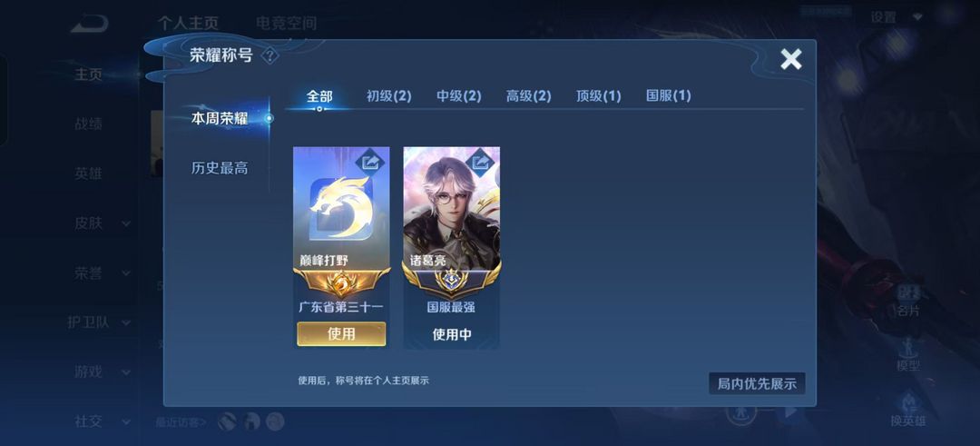Expand the 荣誉 sidebar section

[127, 273]
